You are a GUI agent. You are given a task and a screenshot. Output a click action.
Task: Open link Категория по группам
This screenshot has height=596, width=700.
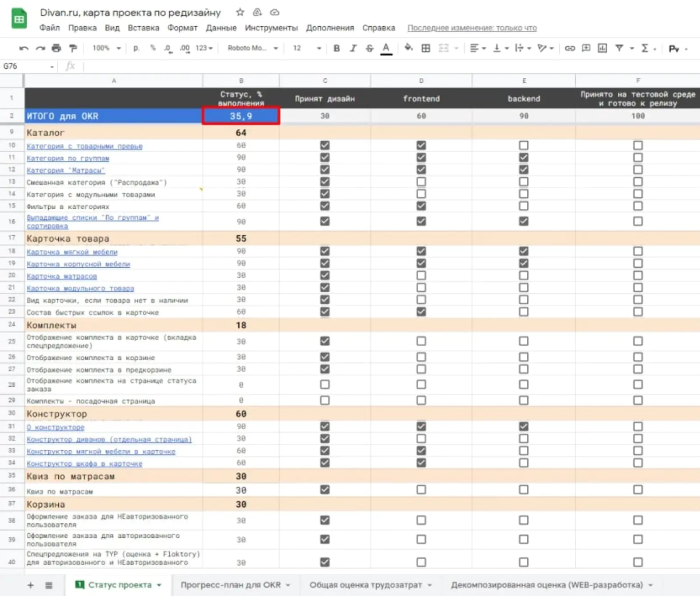click(68, 158)
